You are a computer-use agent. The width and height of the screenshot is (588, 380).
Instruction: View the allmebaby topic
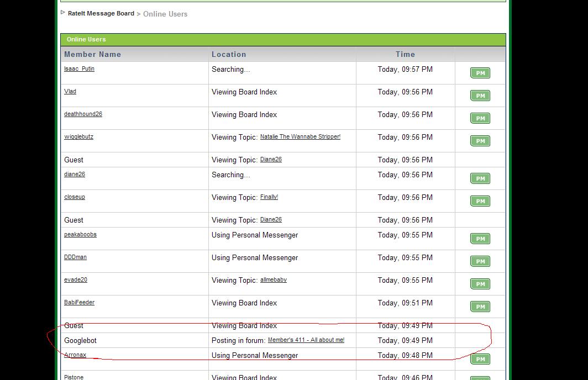[274, 279]
